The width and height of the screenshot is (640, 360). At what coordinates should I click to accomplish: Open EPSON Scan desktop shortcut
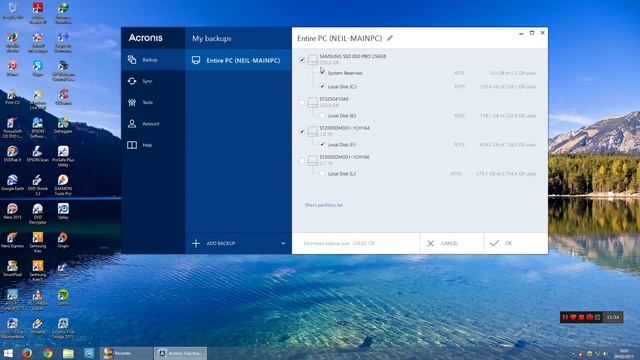(38, 154)
